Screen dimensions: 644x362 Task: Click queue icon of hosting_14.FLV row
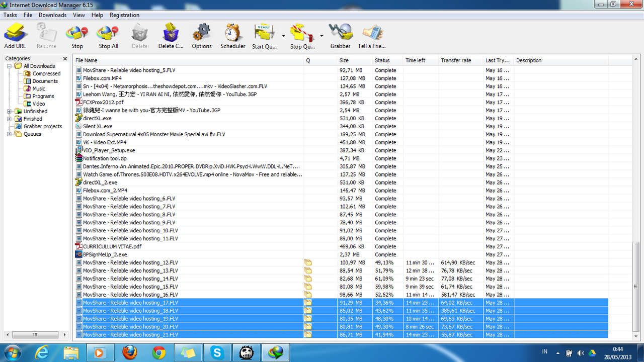pos(308,279)
